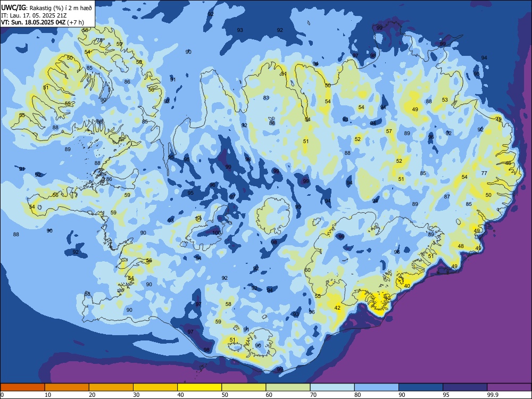
Task: Click the '42' humidity value in the yellow area
Action: [x=337, y=307]
